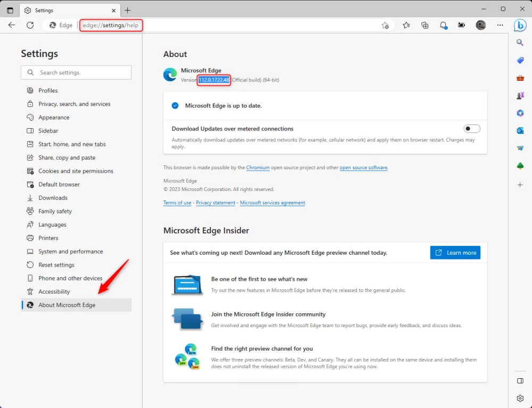Toggle Download Updates over metered connections

click(471, 128)
